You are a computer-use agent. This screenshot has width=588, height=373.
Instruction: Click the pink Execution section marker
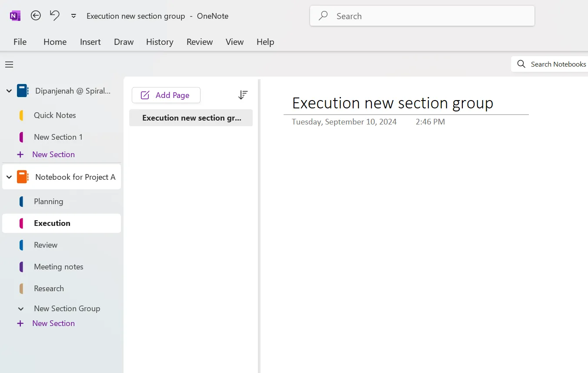[21, 223]
